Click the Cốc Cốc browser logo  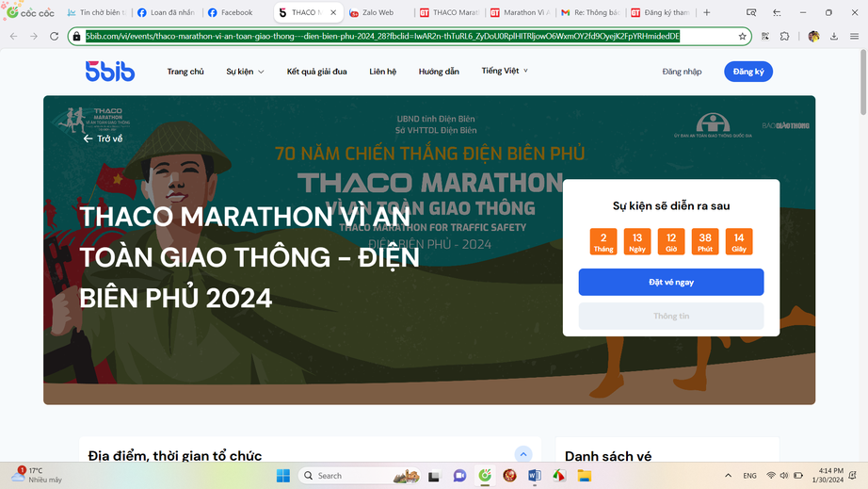[30, 12]
